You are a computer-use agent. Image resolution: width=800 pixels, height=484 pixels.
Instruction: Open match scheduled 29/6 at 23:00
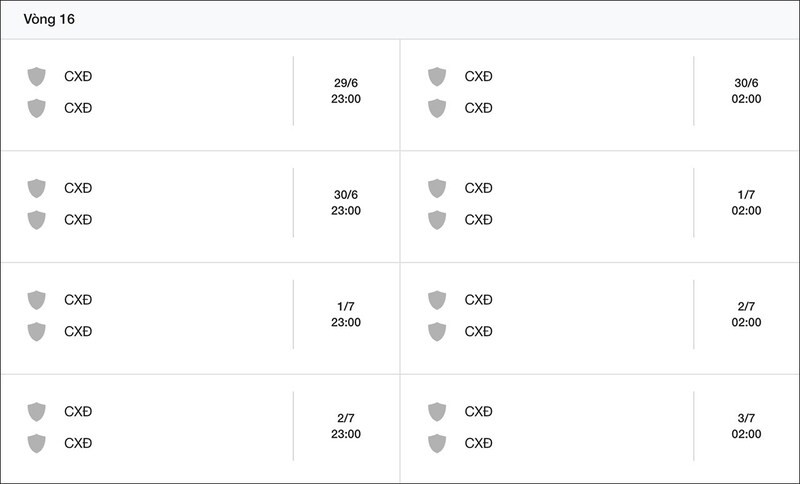[x=200, y=95]
